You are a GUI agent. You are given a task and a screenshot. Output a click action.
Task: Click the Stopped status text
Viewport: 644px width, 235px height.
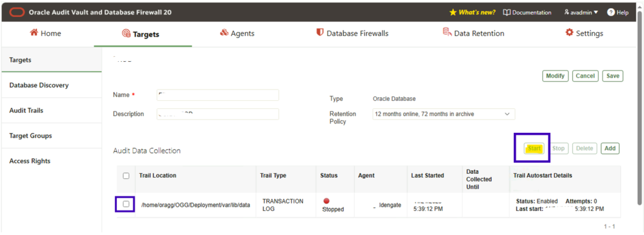pos(333,209)
